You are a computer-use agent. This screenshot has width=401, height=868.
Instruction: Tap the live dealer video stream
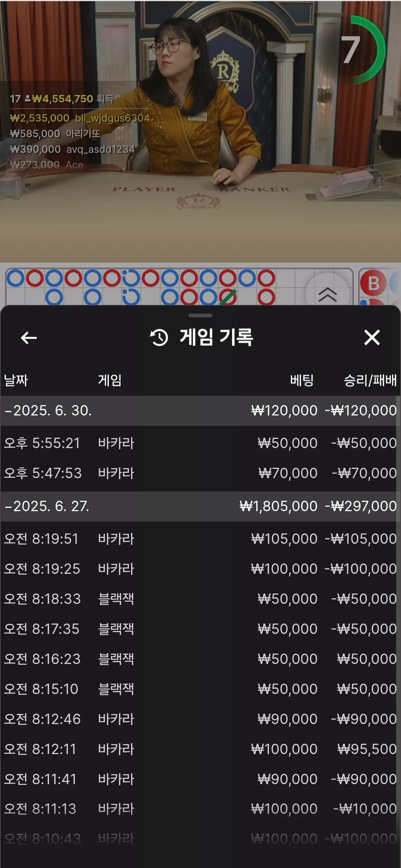(200, 131)
